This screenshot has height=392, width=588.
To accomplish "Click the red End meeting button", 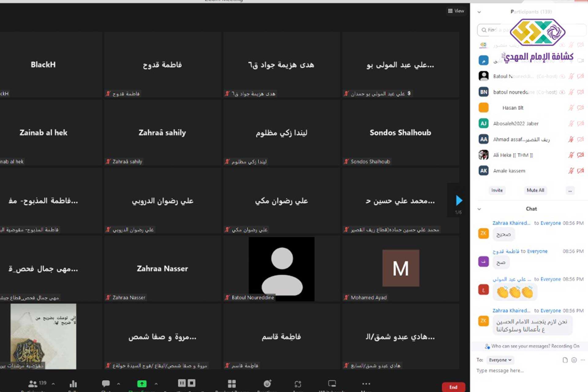I will pos(453,387).
